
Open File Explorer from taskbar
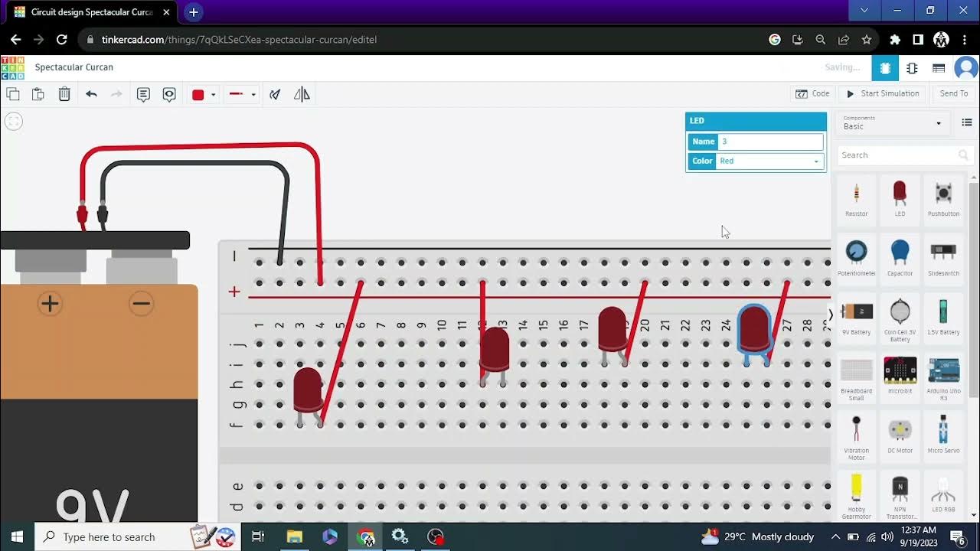click(x=294, y=536)
